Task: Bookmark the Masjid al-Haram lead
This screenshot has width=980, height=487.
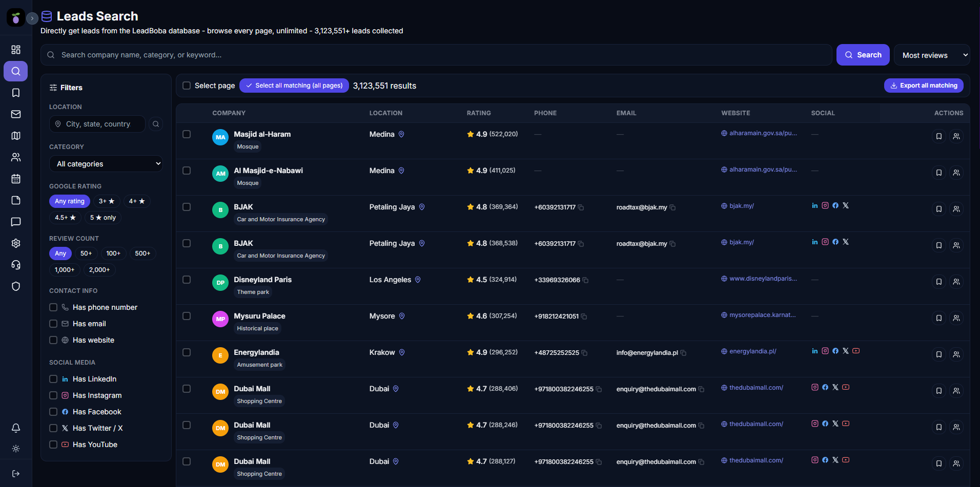Action: click(939, 136)
